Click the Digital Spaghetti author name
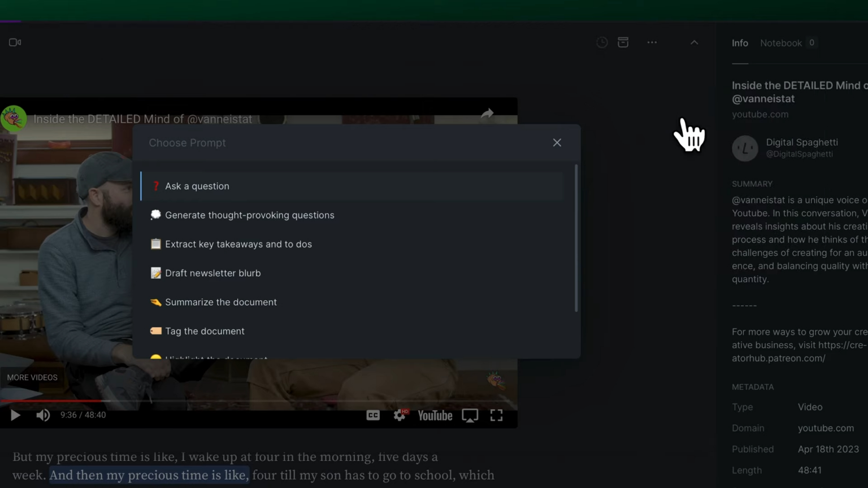Image resolution: width=868 pixels, height=488 pixels. (x=802, y=142)
